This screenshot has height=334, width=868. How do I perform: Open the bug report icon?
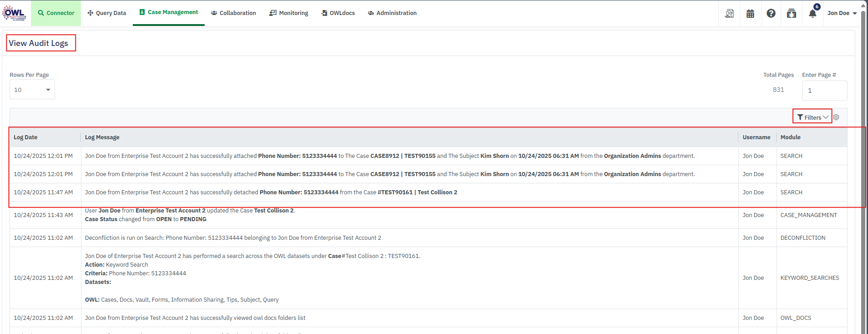pos(792,13)
